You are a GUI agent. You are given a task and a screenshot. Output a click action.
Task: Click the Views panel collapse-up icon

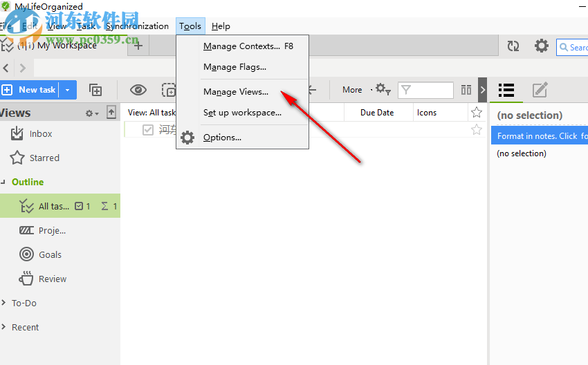(x=111, y=112)
